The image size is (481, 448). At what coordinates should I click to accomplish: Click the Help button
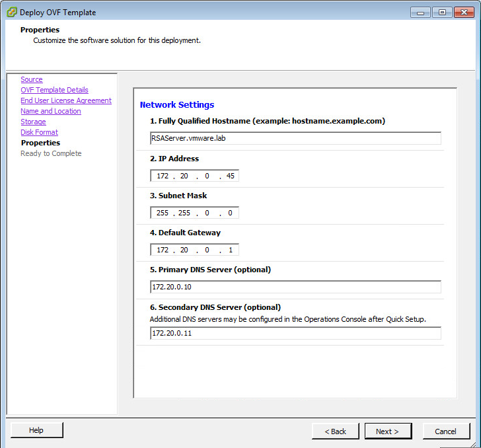click(x=36, y=430)
